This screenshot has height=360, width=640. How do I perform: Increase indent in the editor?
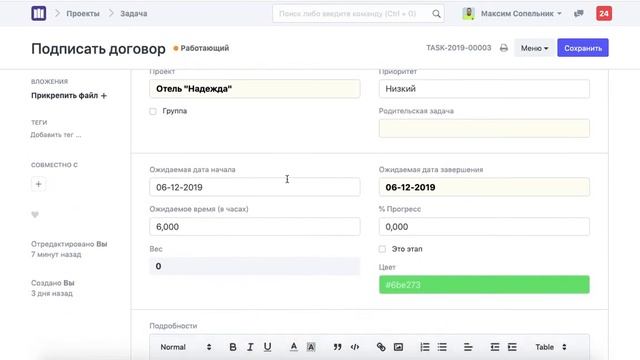point(512,347)
